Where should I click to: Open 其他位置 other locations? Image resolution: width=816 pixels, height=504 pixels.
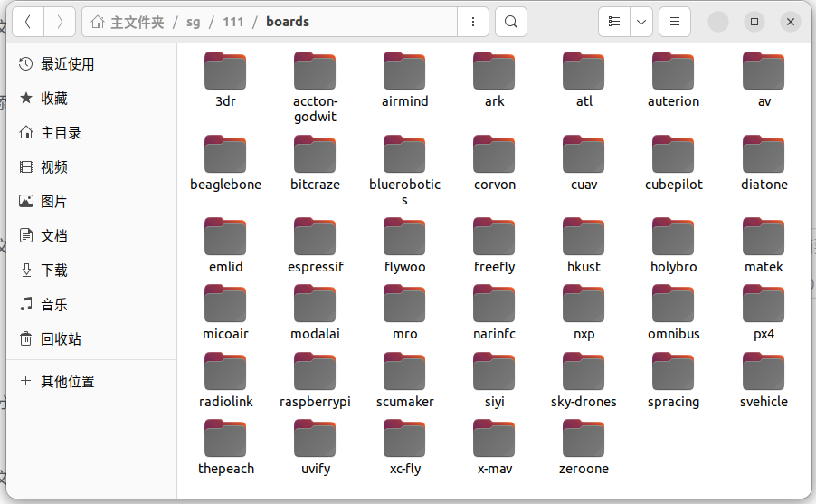tap(91, 381)
